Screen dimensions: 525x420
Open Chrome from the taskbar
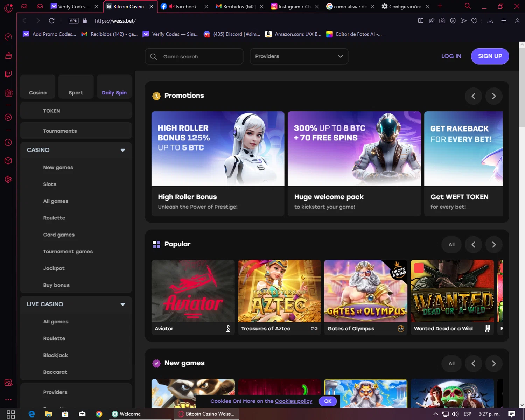(x=99, y=414)
